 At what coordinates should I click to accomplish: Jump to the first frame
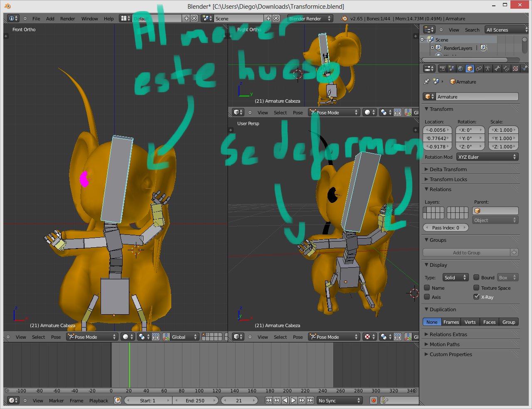pyautogui.click(x=268, y=400)
